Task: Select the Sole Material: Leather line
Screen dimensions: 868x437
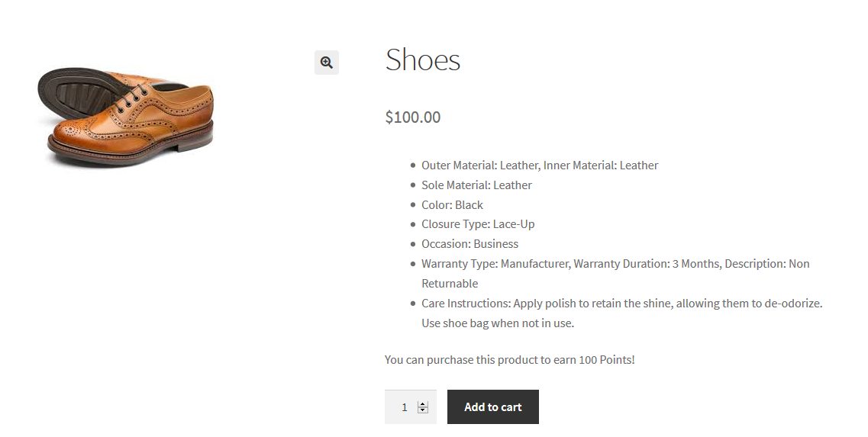Action: (x=476, y=185)
